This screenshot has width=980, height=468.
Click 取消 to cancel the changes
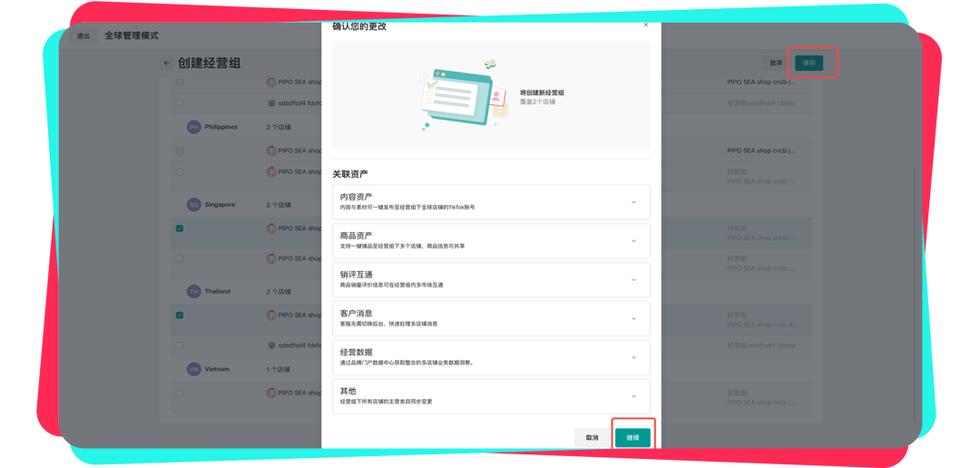[x=592, y=437]
